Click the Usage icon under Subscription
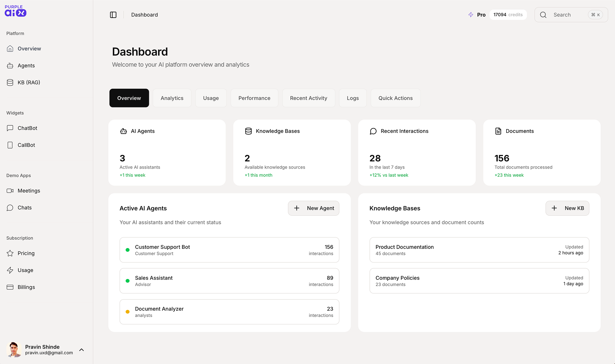The width and height of the screenshot is (615, 364). click(10, 270)
